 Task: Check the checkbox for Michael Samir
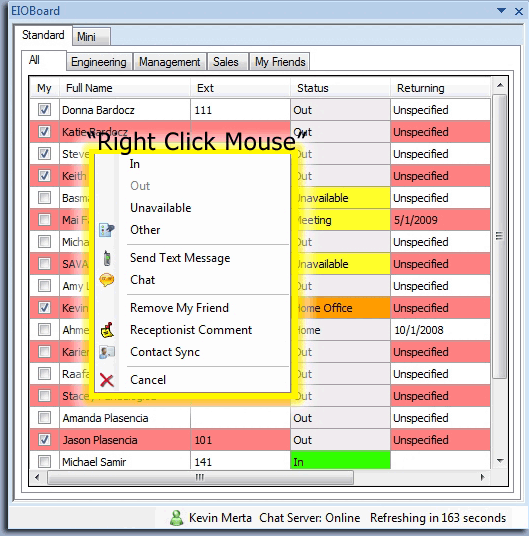[x=44, y=461]
